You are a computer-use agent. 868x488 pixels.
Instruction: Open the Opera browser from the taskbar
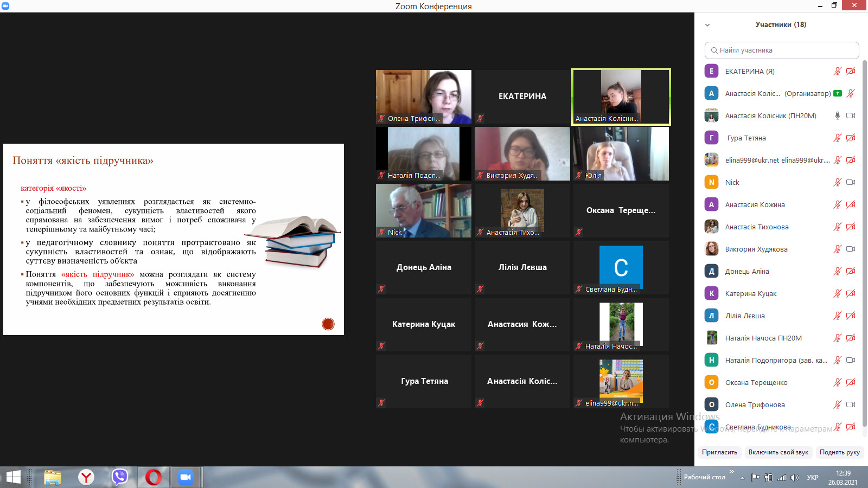[x=153, y=477]
